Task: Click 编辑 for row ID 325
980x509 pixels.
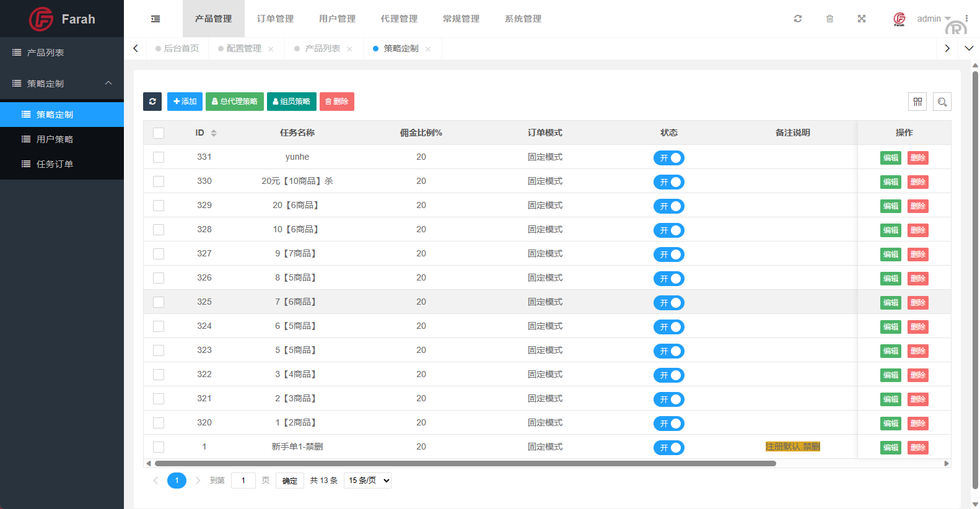Action: coord(891,303)
